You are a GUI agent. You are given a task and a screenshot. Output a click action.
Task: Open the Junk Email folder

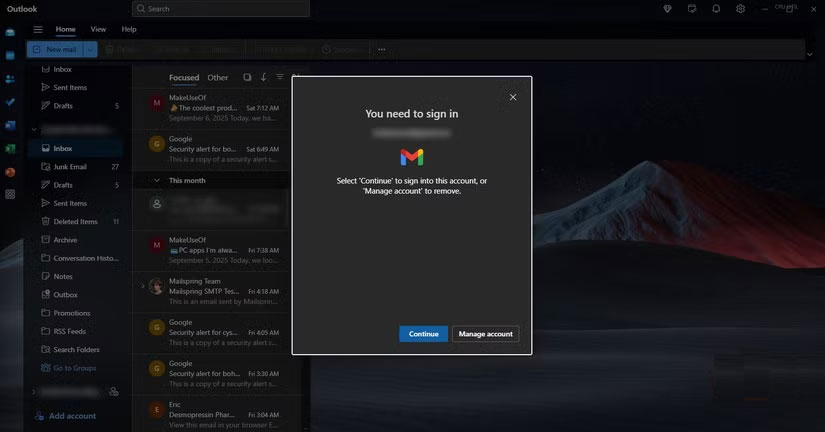(70, 167)
